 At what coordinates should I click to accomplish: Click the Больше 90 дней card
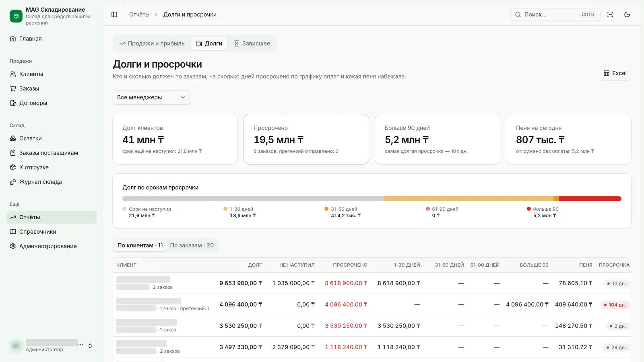click(x=438, y=139)
